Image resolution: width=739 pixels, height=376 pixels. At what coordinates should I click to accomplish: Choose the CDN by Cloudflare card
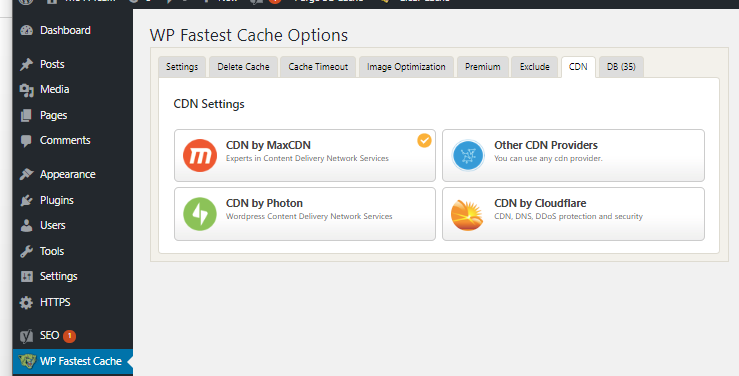click(573, 214)
